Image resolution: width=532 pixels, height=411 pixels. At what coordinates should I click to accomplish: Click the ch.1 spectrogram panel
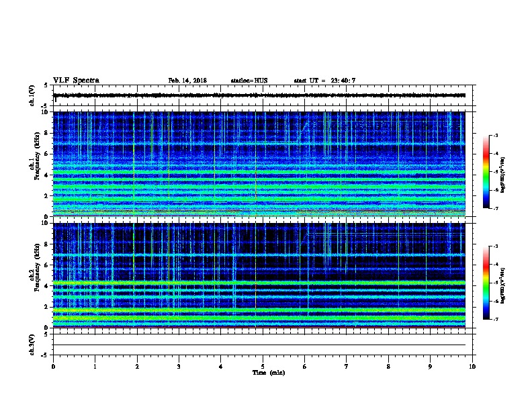point(259,164)
